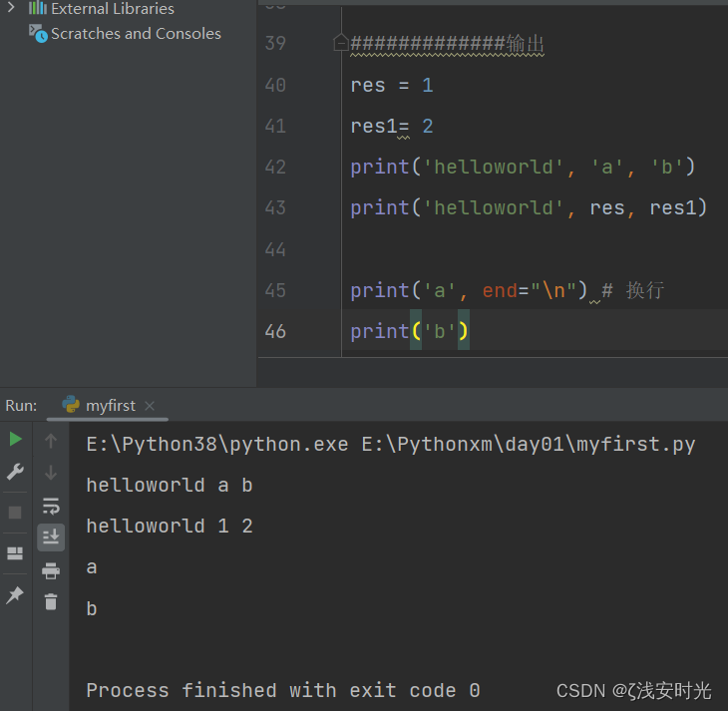728x711 pixels.
Task: Click 'helloworld a b' console output
Action: [170, 486]
